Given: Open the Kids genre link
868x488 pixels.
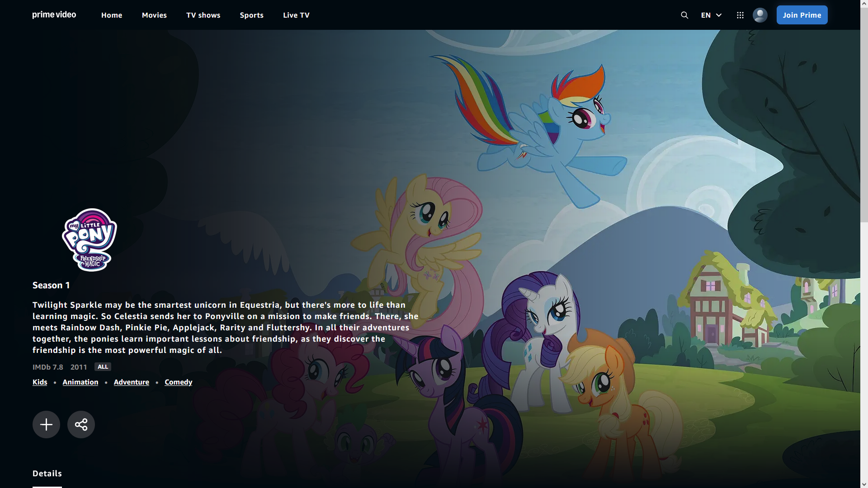Looking at the screenshot, I should click(40, 382).
